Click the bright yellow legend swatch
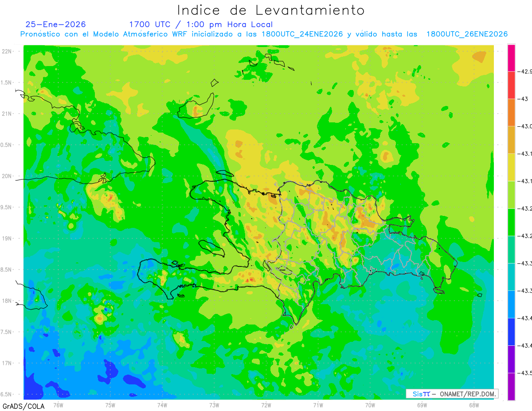The image size is (532, 411). (511, 167)
